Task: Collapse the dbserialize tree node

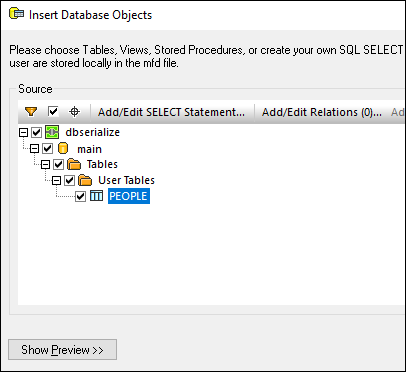Action: point(23,133)
